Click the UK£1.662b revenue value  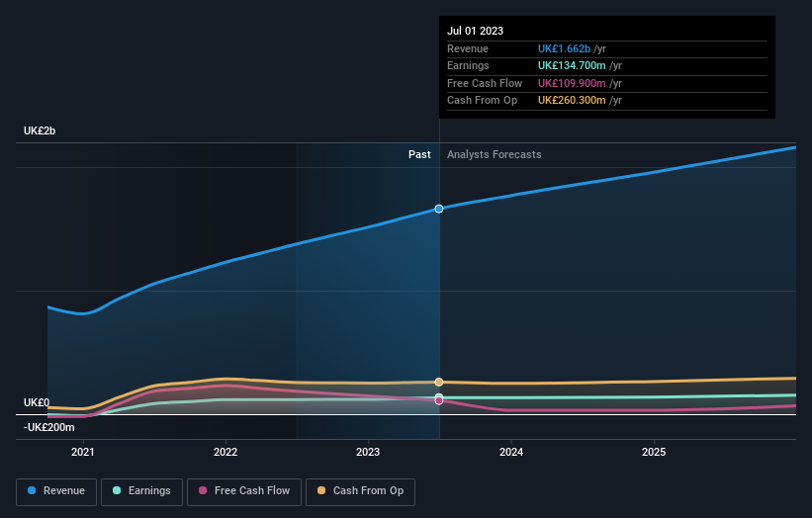[x=564, y=48]
